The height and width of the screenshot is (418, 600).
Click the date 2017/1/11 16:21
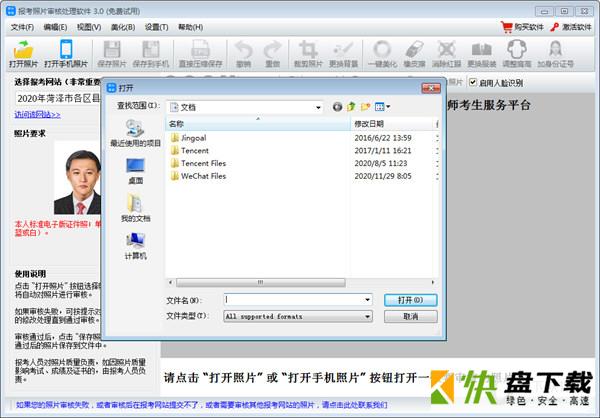tap(383, 150)
